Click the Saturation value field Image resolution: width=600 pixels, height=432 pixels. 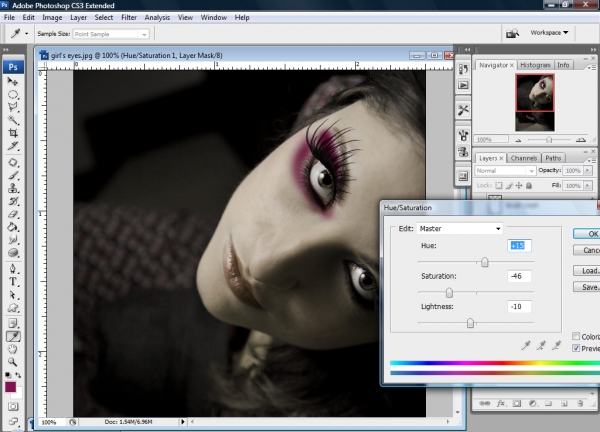(519, 276)
